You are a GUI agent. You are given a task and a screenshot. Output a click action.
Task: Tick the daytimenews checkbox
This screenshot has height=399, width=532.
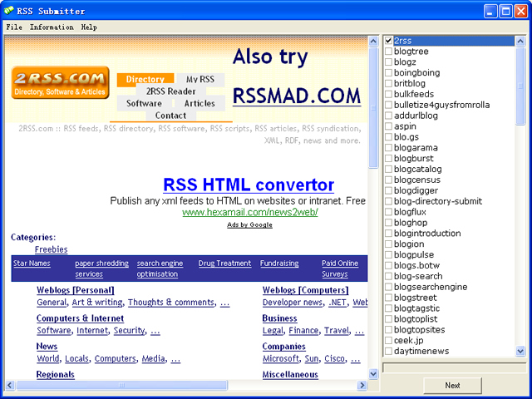click(388, 351)
